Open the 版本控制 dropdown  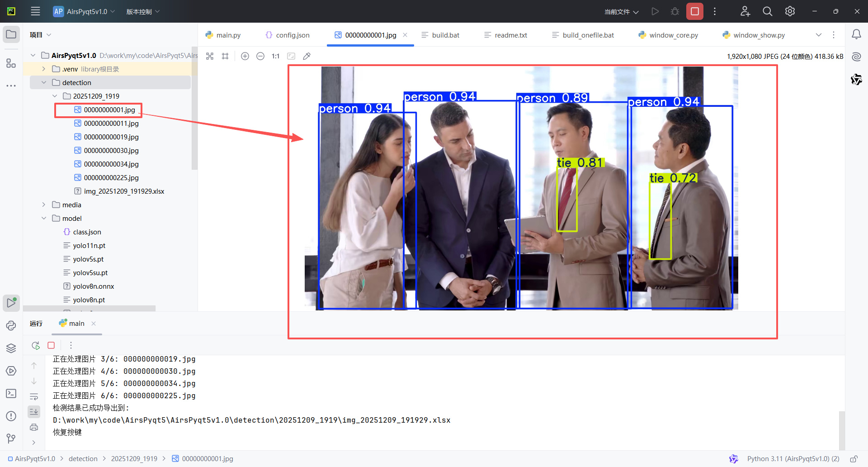coord(143,11)
